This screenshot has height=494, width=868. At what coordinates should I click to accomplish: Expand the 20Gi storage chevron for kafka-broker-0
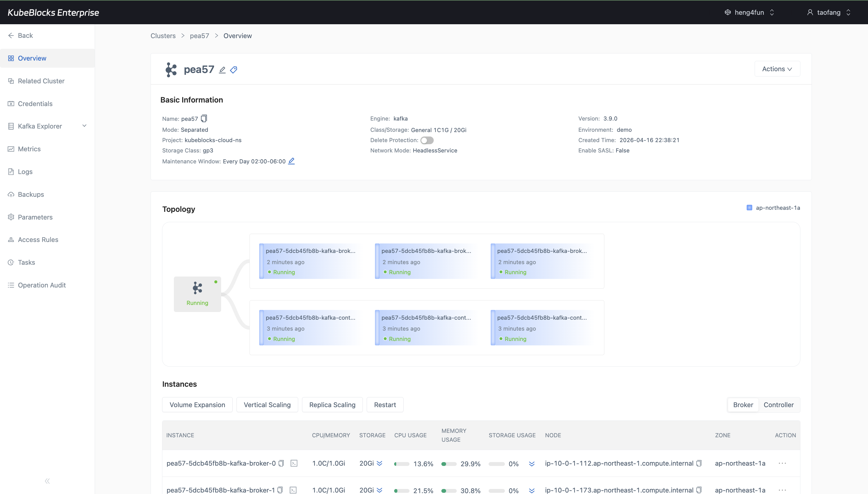(380, 464)
